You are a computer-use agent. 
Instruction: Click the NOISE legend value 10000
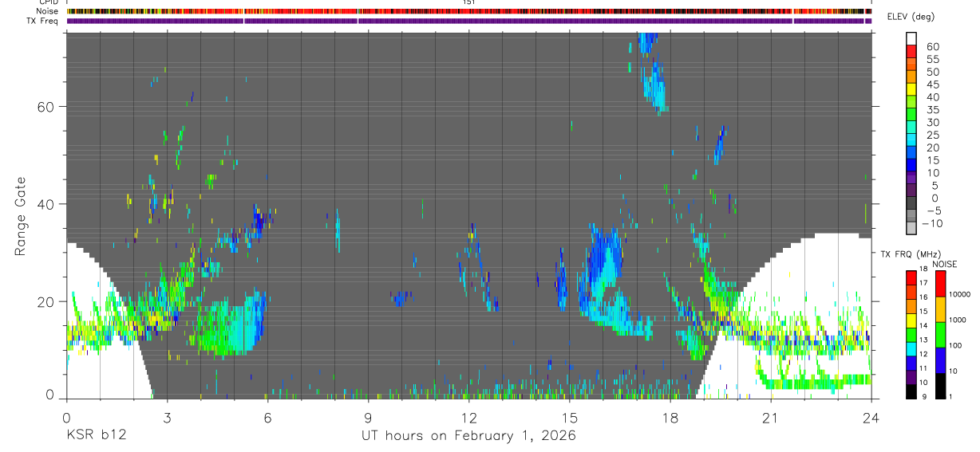point(962,294)
